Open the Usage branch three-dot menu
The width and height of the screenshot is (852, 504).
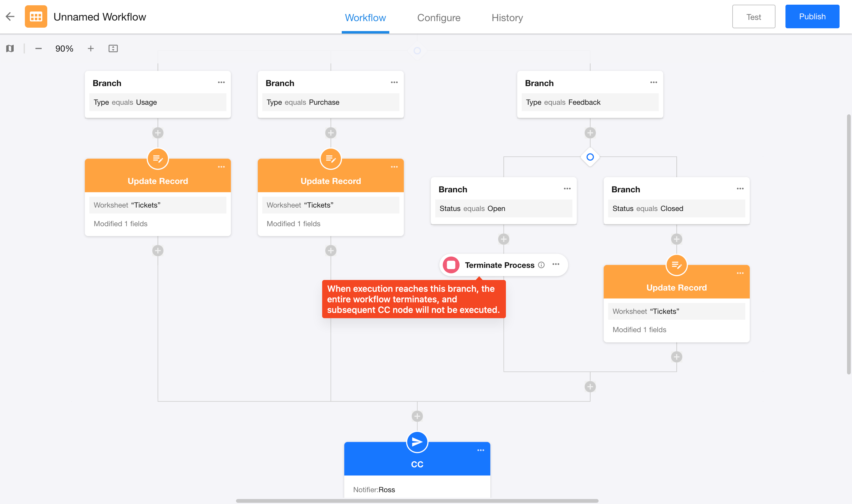pyautogui.click(x=221, y=83)
